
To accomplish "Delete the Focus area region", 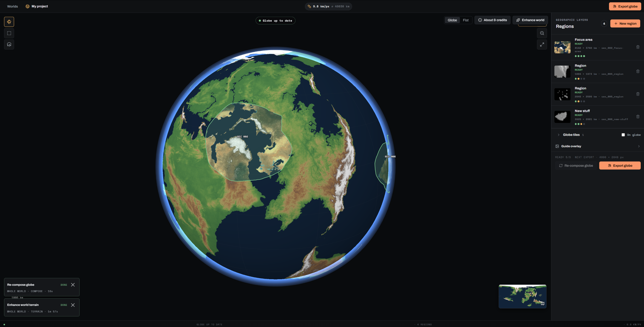I will pos(638,47).
